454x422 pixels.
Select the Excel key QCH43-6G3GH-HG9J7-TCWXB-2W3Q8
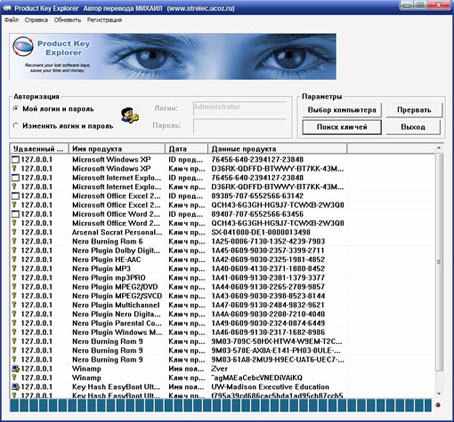[278, 205]
